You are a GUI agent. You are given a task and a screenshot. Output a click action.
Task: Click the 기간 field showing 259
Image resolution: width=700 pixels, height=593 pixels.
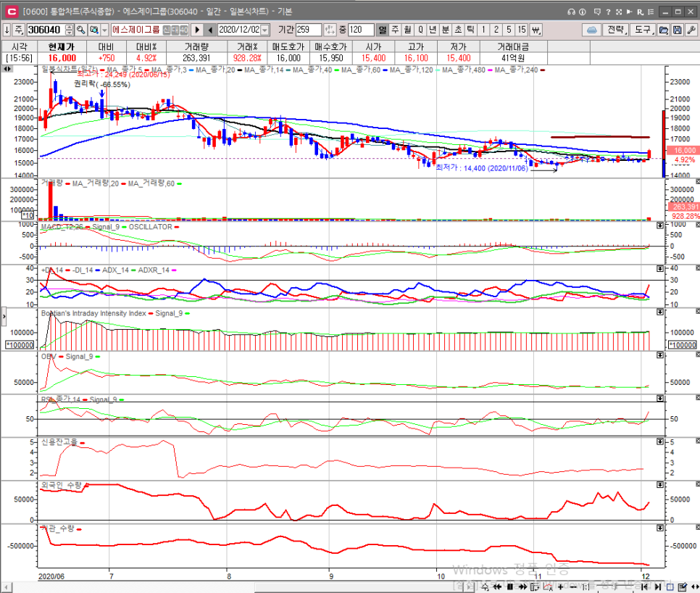click(309, 30)
